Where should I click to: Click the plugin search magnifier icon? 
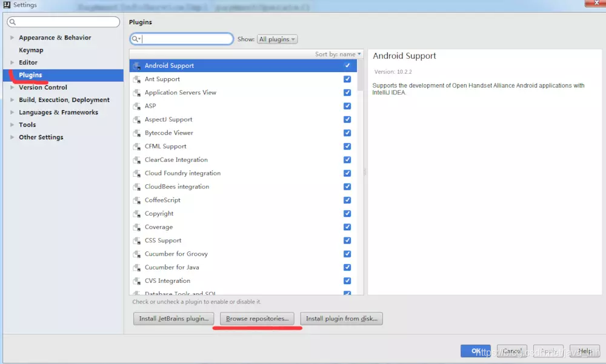135,39
